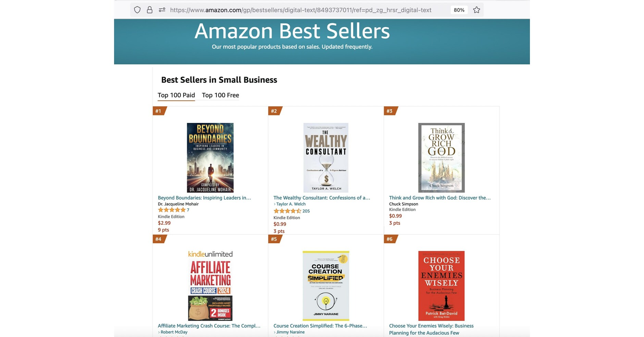This screenshot has height=337, width=644.
Task: Select the Top 100 Paid tab
Action: coord(176,95)
